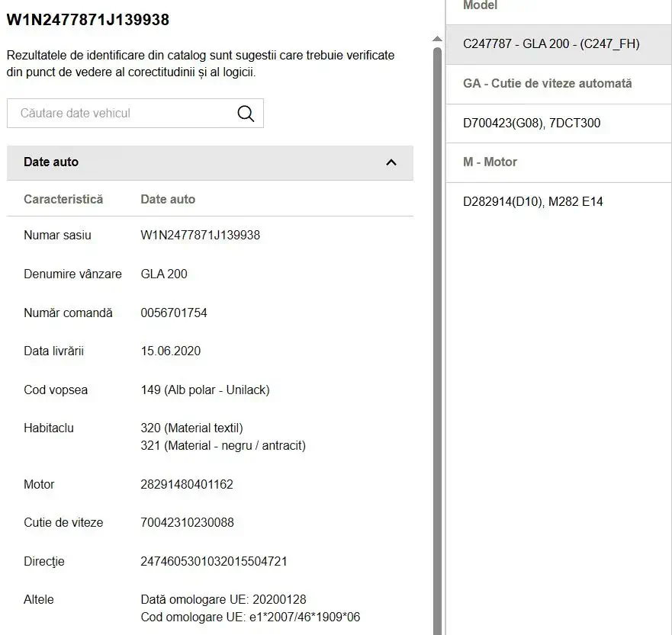This screenshot has width=672, height=635.
Task: Click the Motor number 28291480401162
Action: coord(187,484)
